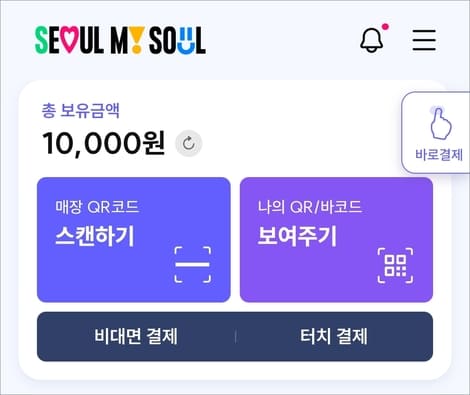Click the 총 보유금액 label
470x395 pixels.
coord(80,110)
